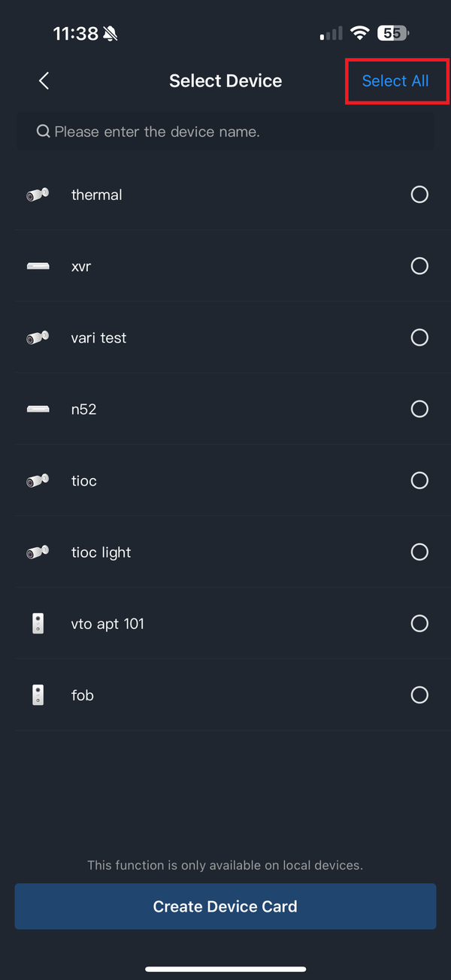Click the search magnifier icon
451x980 pixels.
click(43, 132)
